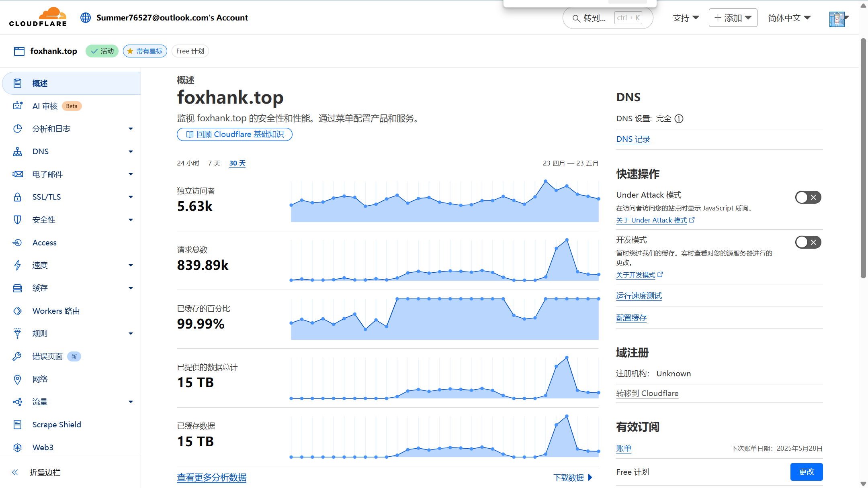The width and height of the screenshot is (868, 488).
Task: Click the 电子邮件 envelope icon
Action: tap(17, 174)
